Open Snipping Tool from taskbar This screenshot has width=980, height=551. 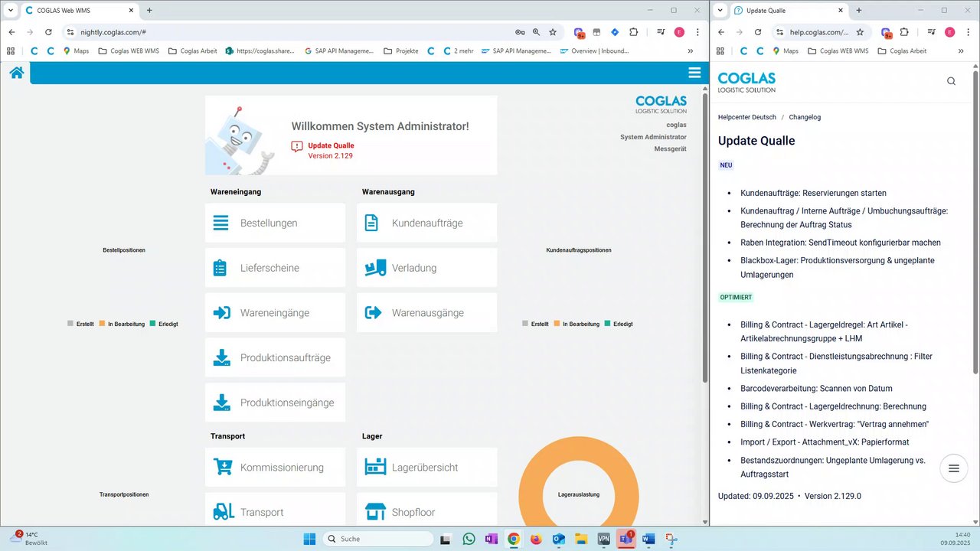point(671,539)
